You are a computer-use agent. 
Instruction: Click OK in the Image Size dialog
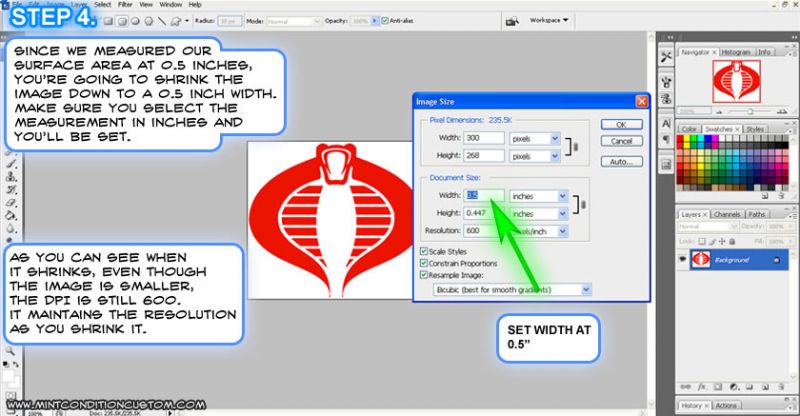(x=621, y=125)
